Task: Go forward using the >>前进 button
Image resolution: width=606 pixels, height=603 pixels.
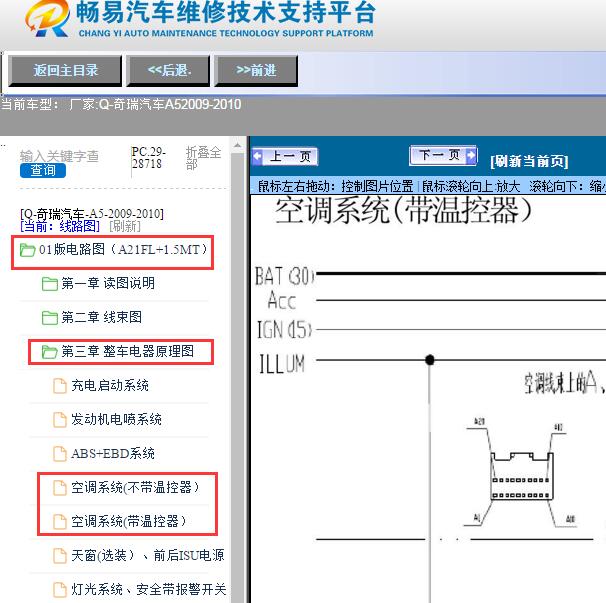Action: (256, 71)
